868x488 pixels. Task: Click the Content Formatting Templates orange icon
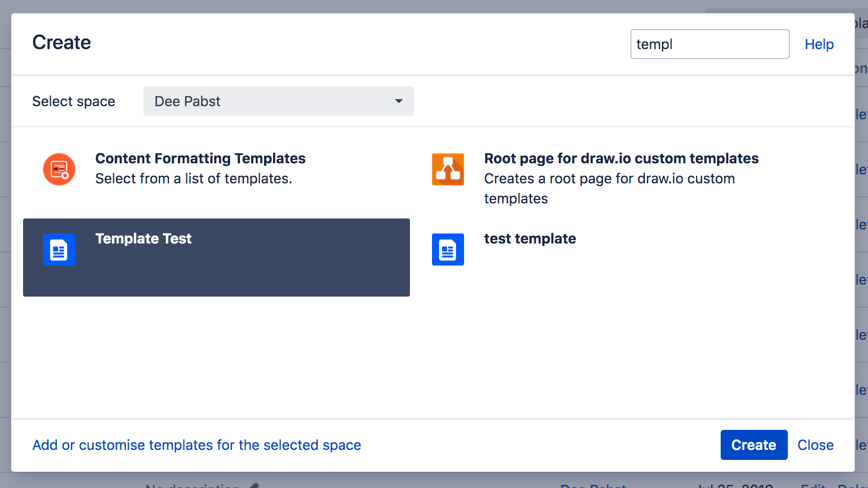[59, 169]
